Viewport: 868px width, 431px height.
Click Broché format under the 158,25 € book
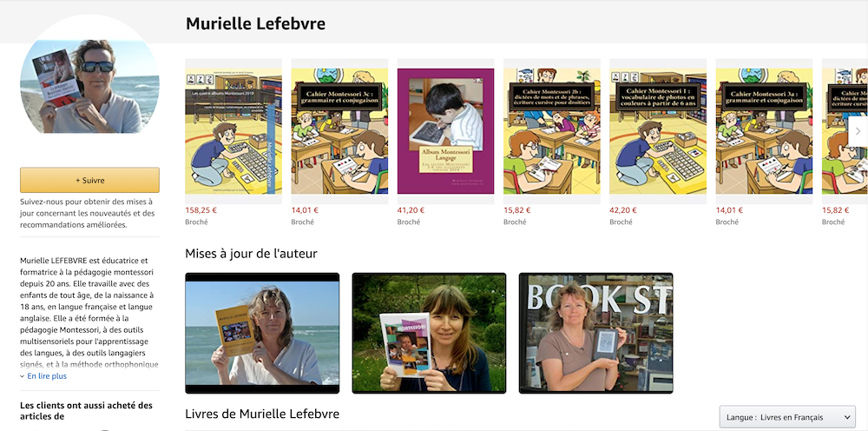tap(196, 222)
